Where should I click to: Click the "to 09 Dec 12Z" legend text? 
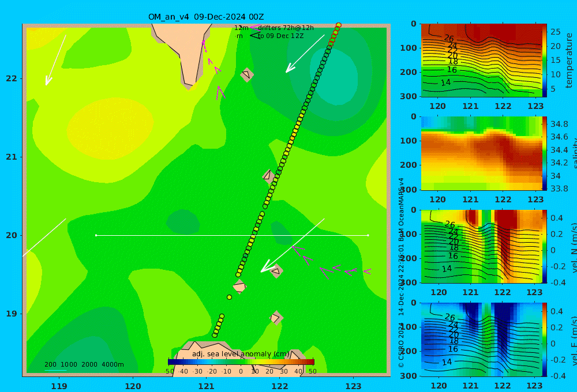point(281,36)
